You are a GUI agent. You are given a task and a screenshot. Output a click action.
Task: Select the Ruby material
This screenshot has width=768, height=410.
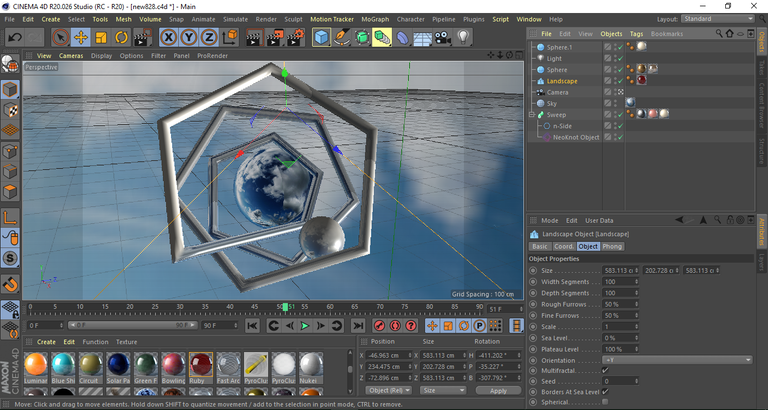click(201, 367)
